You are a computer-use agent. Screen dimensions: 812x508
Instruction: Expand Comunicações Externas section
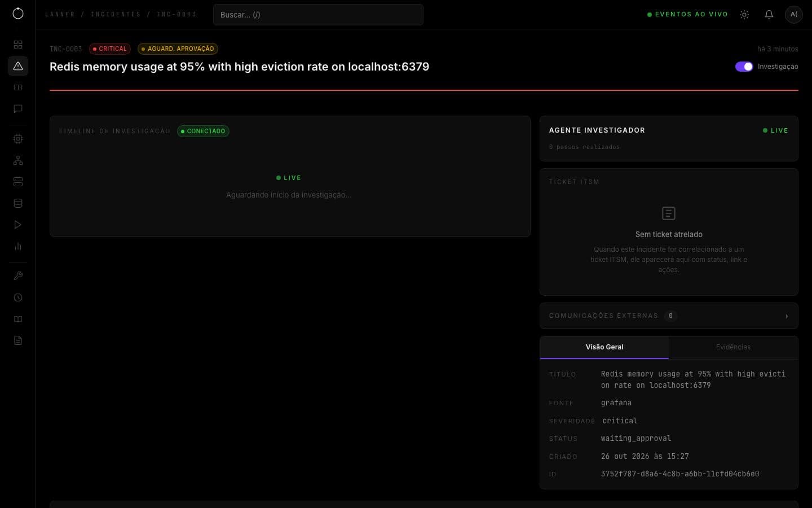(x=669, y=316)
